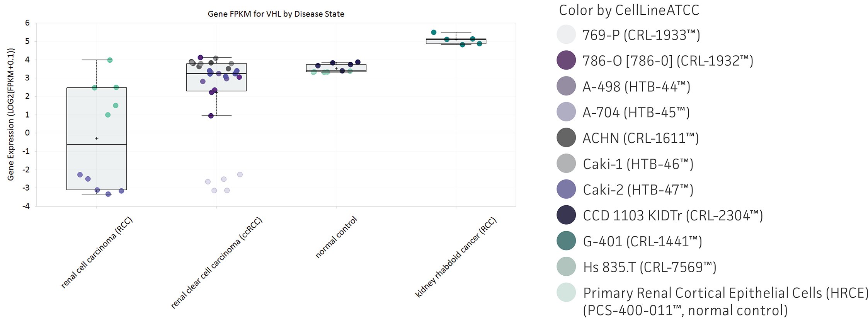Select the 'renal clear cell carcinoma (ccRCC)' label

pos(216,263)
